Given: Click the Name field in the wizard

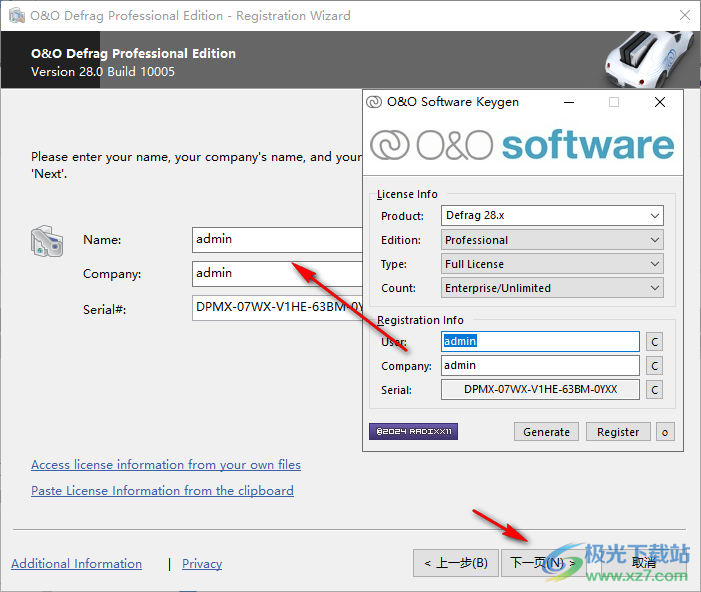Looking at the screenshot, I should [x=276, y=240].
